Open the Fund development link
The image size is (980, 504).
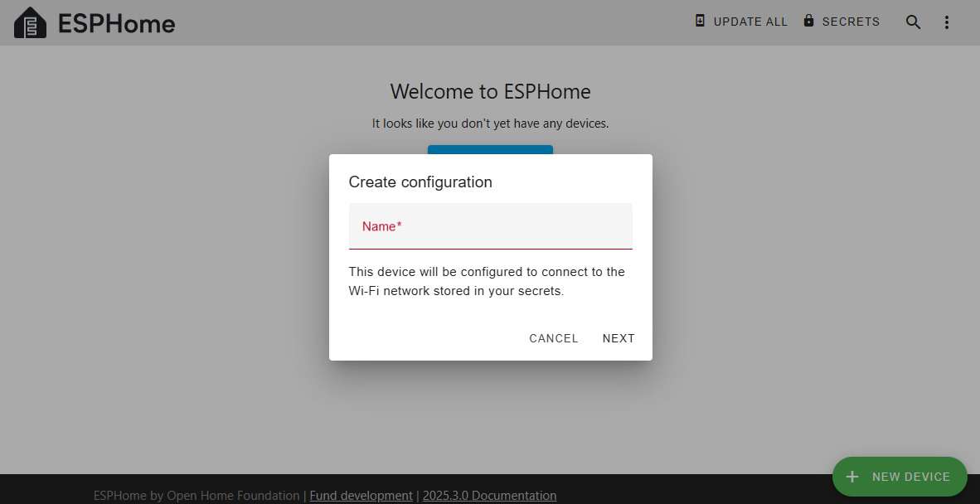(361, 496)
